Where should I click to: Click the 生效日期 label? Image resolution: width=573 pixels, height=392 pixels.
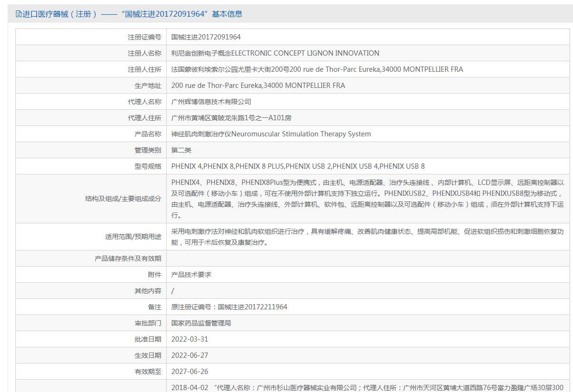[x=148, y=355]
